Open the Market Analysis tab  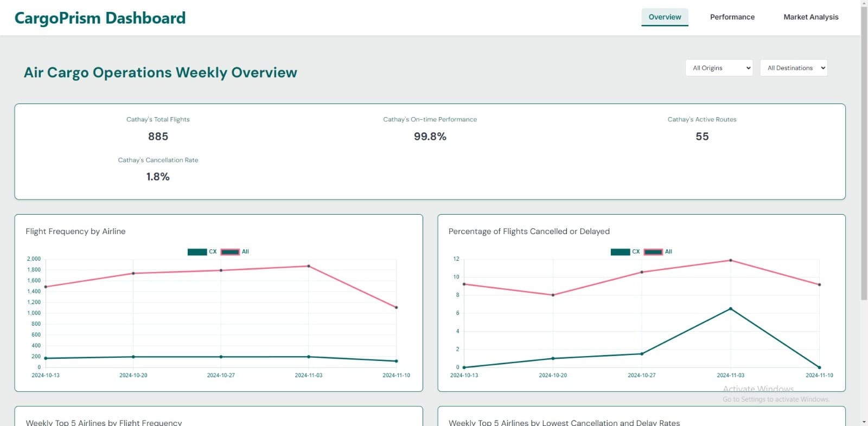810,17
